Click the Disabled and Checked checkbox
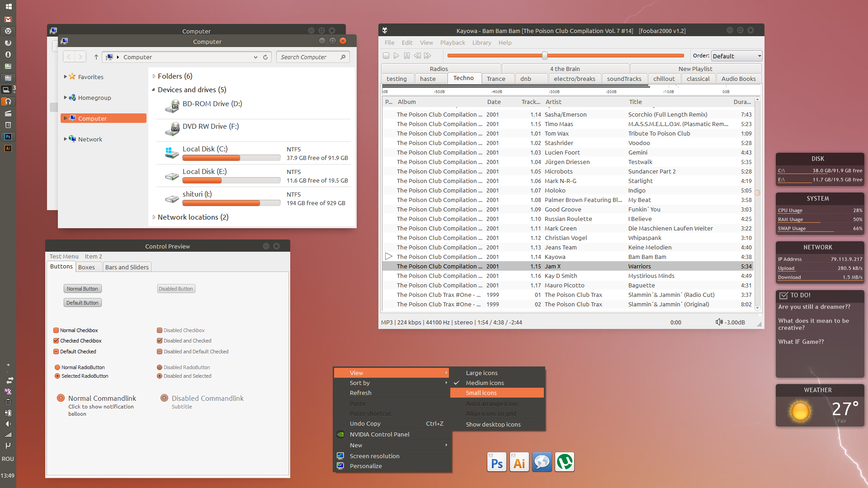The image size is (868, 488). 160,341
